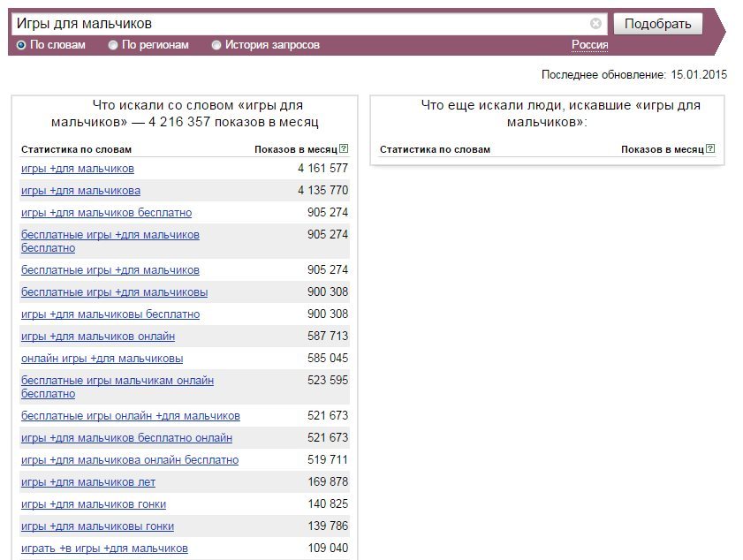Select the 'По регионам' radio option

(113, 45)
